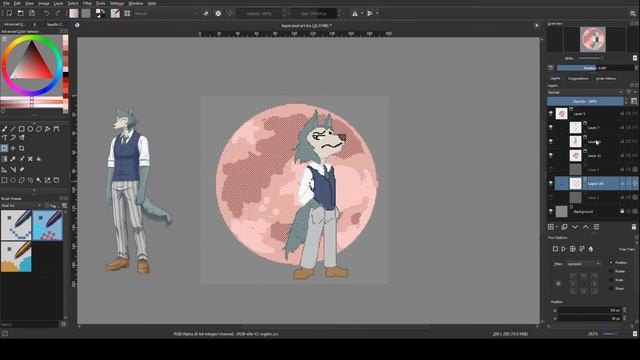
Task: Select the Shear radio option
Action: tap(611, 289)
